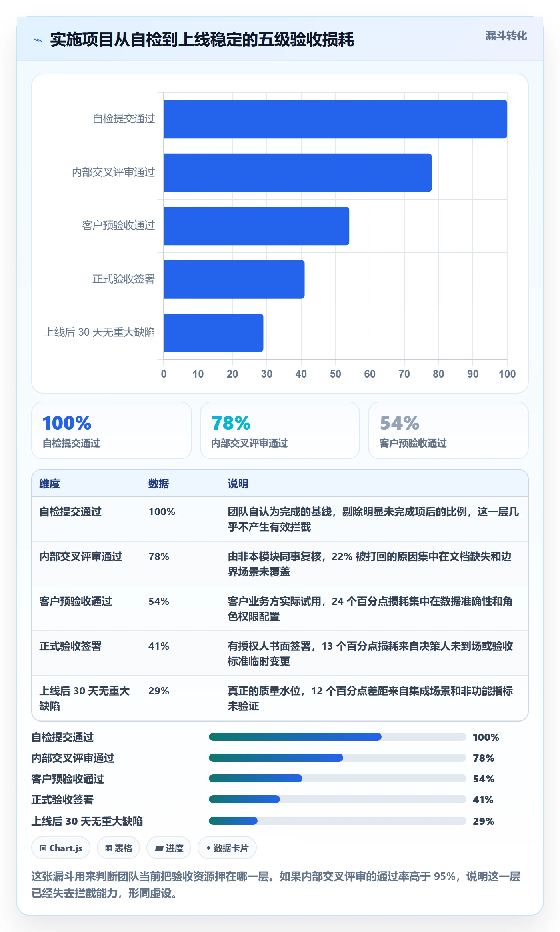This screenshot has width=560, height=932.
Task: Click the 漏斗转化 badge in the header
Action: tap(506, 36)
